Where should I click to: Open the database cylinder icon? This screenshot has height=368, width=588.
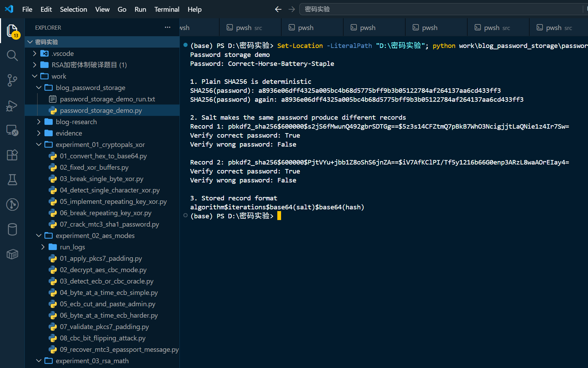pyautogui.click(x=12, y=229)
